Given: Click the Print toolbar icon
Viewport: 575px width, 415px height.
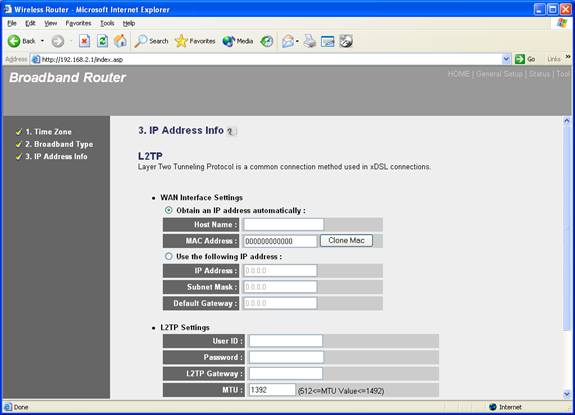Looking at the screenshot, I should tap(310, 41).
